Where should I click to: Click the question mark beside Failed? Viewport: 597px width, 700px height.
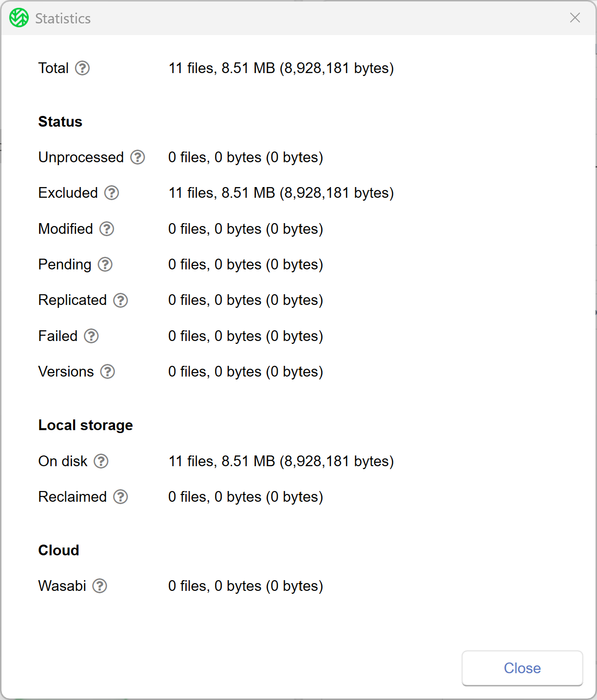pyautogui.click(x=91, y=336)
